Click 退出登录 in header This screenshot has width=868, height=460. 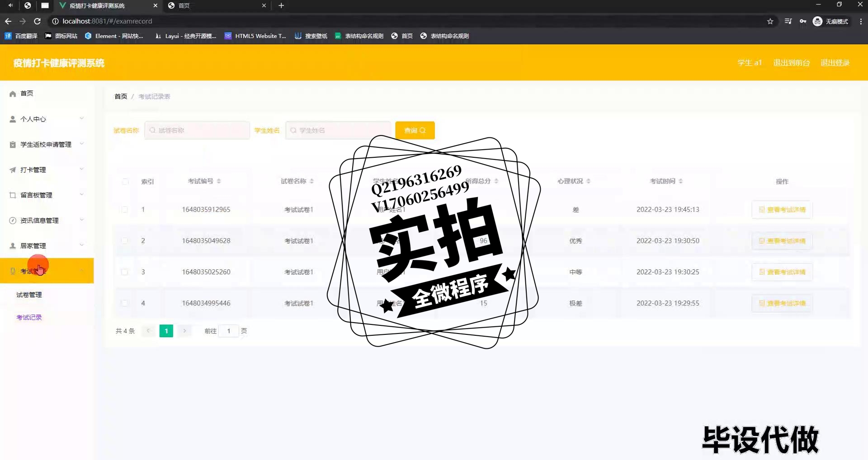(835, 63)
